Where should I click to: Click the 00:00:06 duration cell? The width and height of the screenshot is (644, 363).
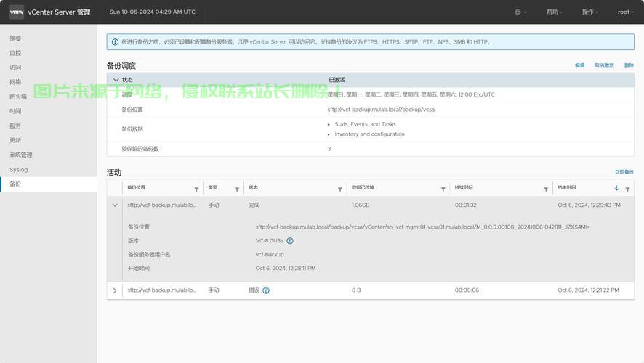(467, 290)
